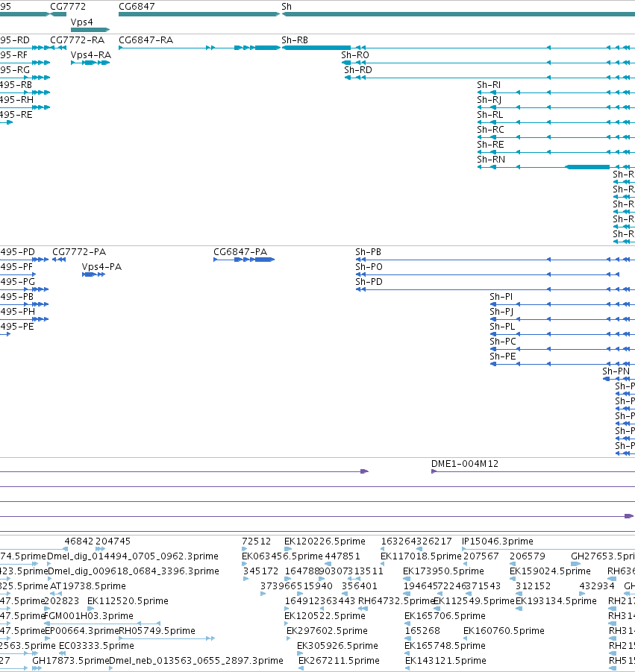This screenshot has height=672, width=635.
Task: Select EST EK165748.5prime
Action: [445, 646]
